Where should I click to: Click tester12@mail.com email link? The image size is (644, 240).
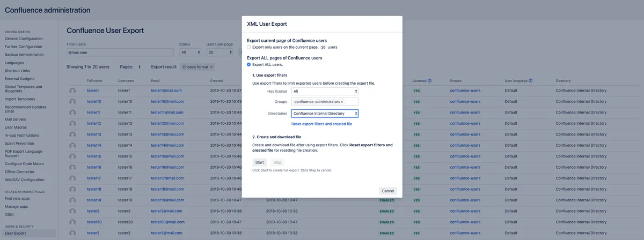(x=167, y=123)
